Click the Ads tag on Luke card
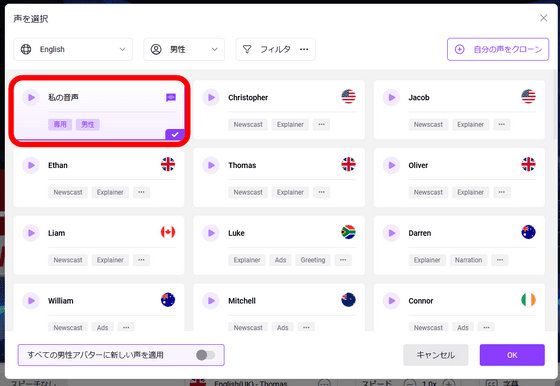 click(x=280, y=260)
